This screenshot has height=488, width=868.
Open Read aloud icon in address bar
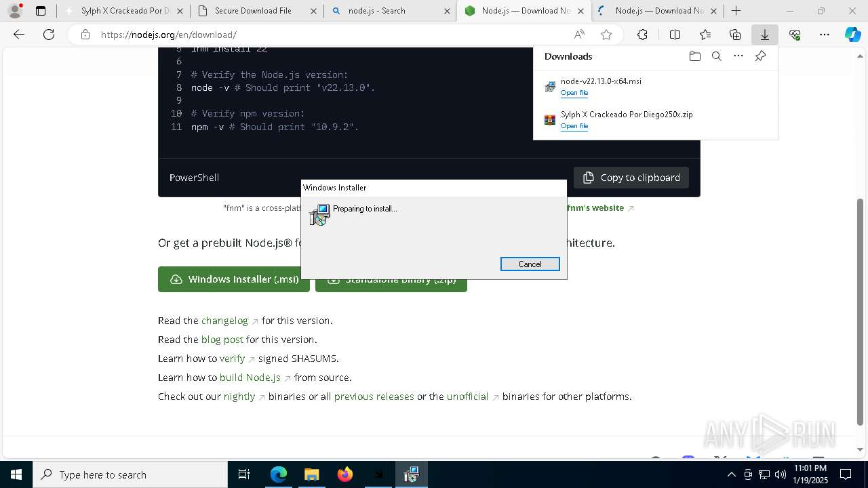(579, 35)
